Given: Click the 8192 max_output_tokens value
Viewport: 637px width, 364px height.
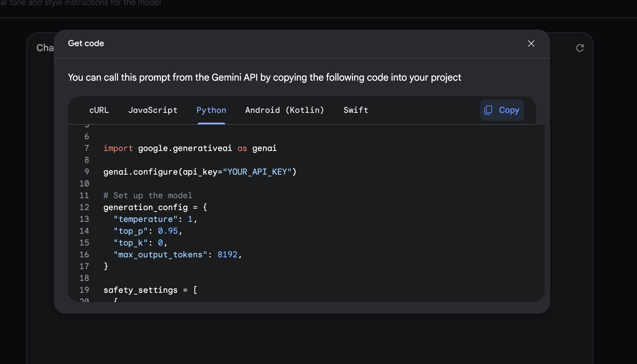Looking at the screenshot, I should 227,255.
